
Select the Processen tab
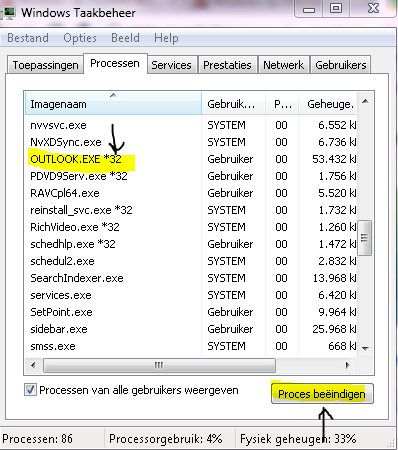pos(115,63)
